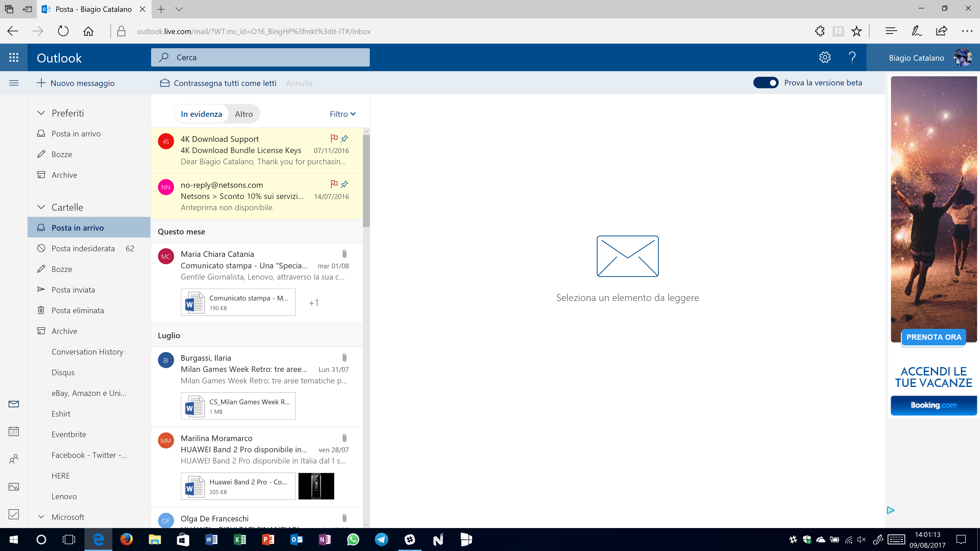Unpin the no-reply@netsons.com message
The width and height of the screenshot is (980, 551).
tap(345, 184)
